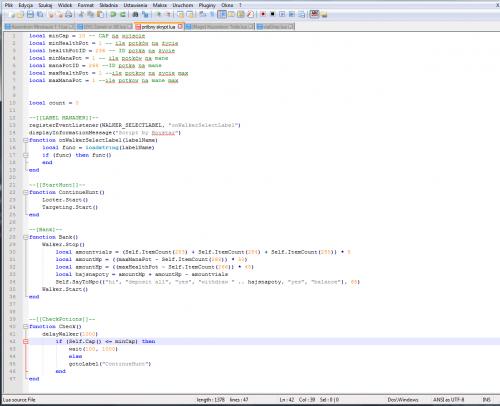Open the Ustawienia menu

pos(135,5)
